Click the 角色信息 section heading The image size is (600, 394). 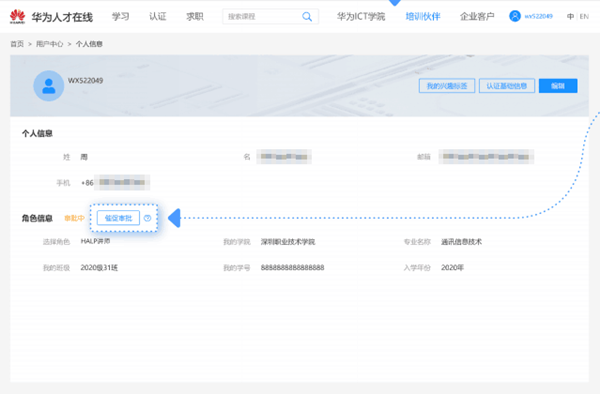click(37, 218)
